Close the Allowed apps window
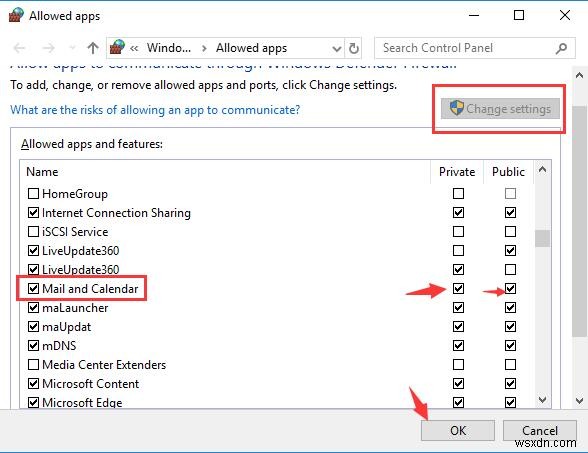Image resolution: width=588 pixels, height=453 pixels. click(x=565, y=15)
